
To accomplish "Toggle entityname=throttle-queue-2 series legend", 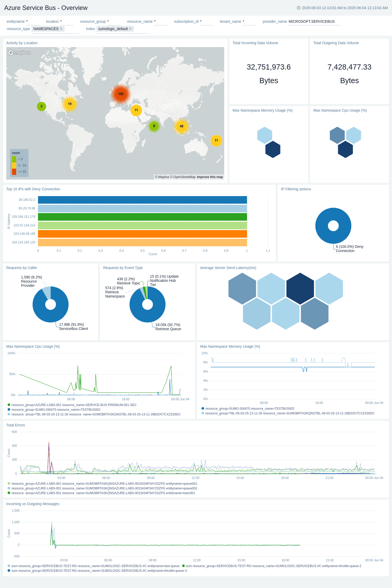I will coord(272,566).
